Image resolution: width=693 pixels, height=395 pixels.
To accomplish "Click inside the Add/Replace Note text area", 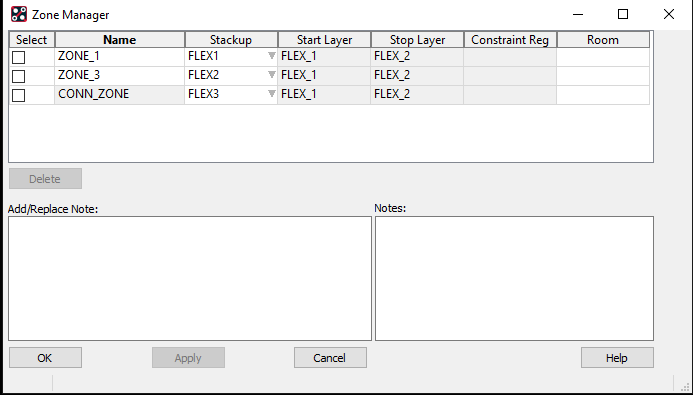I will (190, 278).
